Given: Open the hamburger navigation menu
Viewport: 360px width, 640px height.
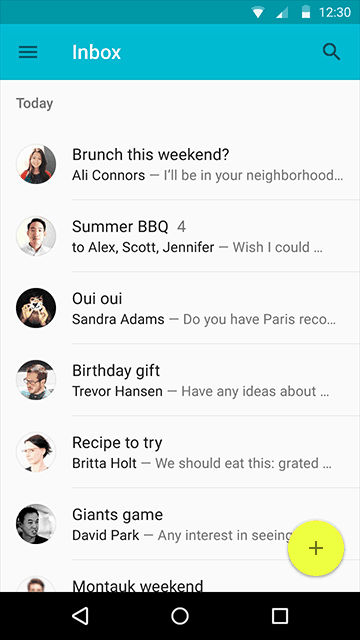Looking at the screenshot, I should (x=28, y=52).
